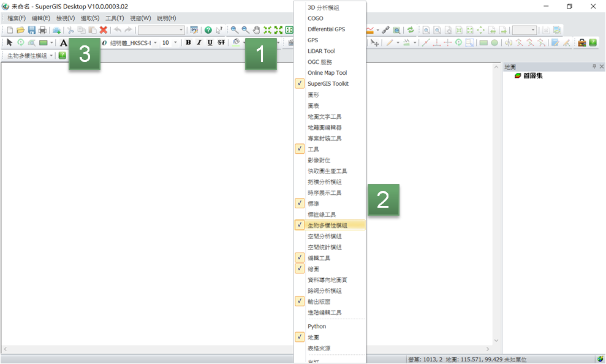This screenshot has width=606, height=364.
Task: Click the Print icon in toolbar
Action: pos(42,30)
